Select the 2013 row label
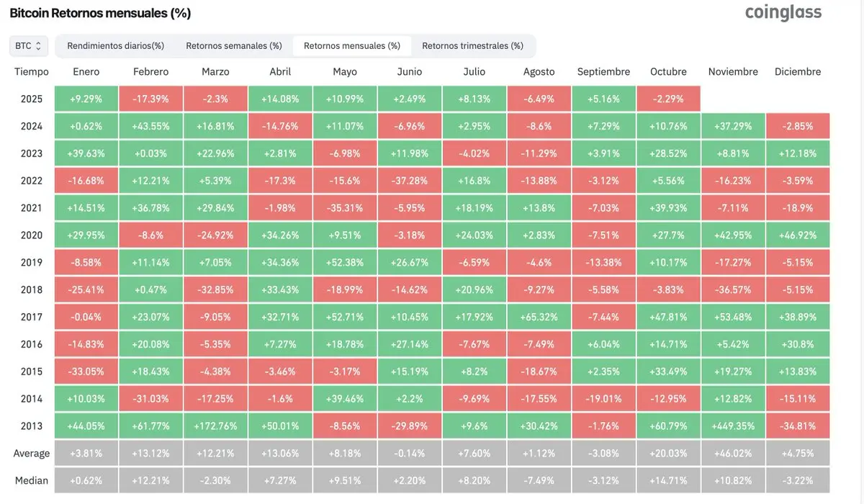864x504 pixels. coord(32,426)
